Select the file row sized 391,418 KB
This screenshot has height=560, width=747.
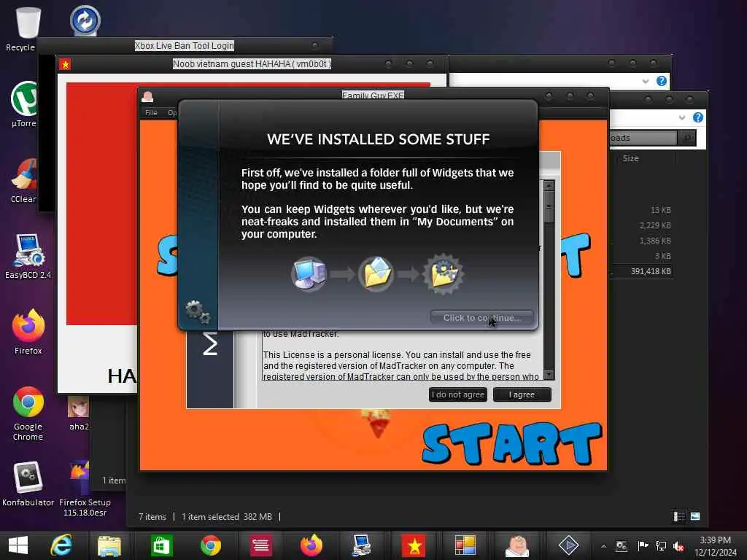tap(640, 271)
